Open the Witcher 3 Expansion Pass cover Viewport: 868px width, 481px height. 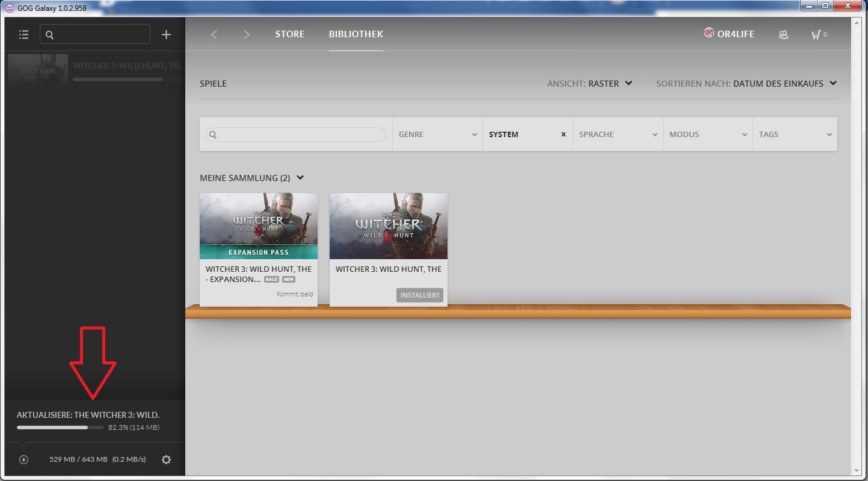[259, 226]
